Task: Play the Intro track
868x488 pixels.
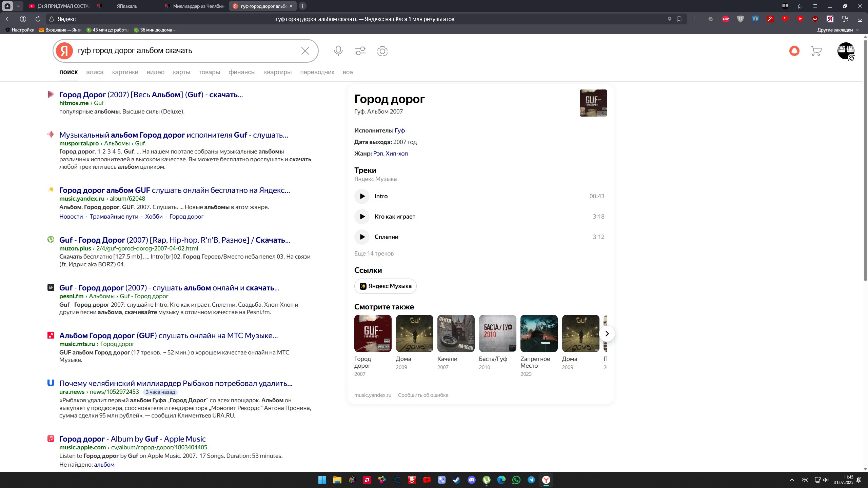Action: (362, 196)
